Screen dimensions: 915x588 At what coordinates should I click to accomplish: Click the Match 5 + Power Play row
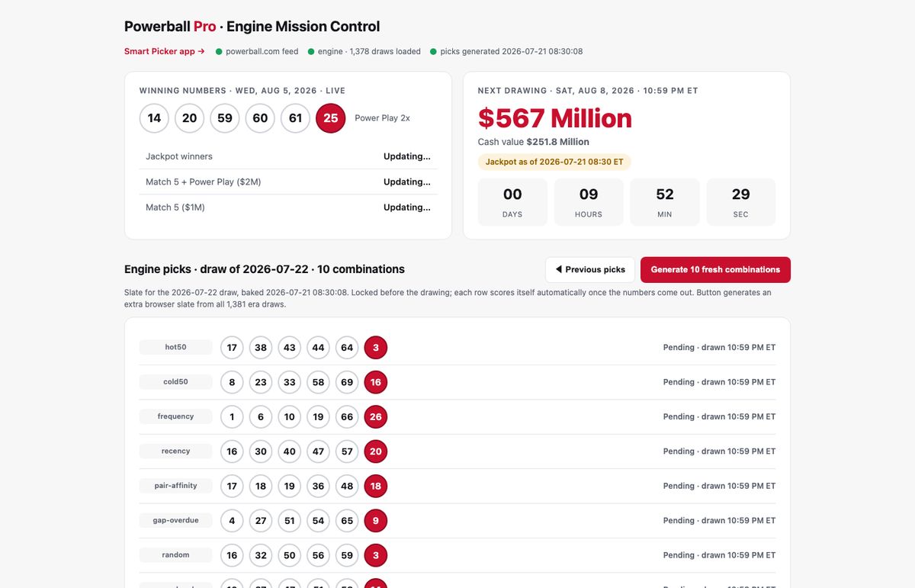coord(288,182)
